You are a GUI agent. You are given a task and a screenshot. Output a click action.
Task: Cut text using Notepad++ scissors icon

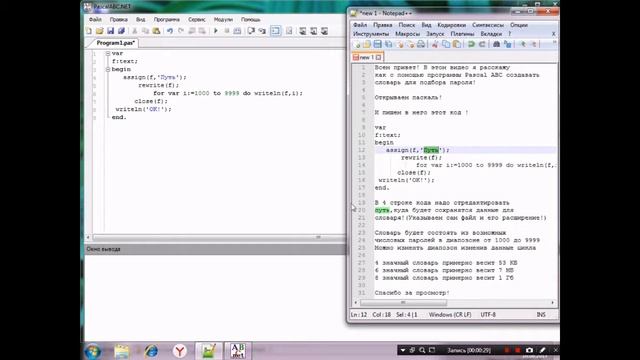click(435, 44)
